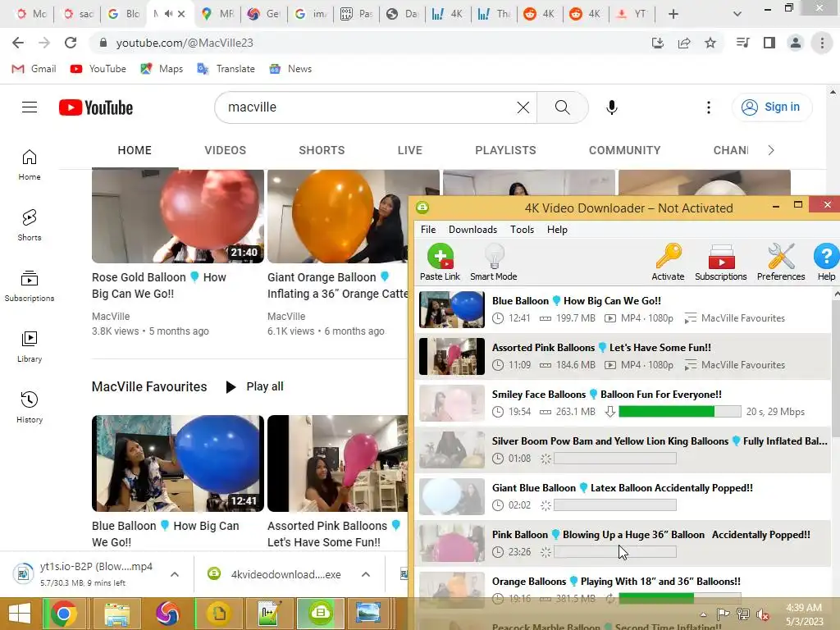
Task: Click the youtube.com address bar
Action: point(370,43)
